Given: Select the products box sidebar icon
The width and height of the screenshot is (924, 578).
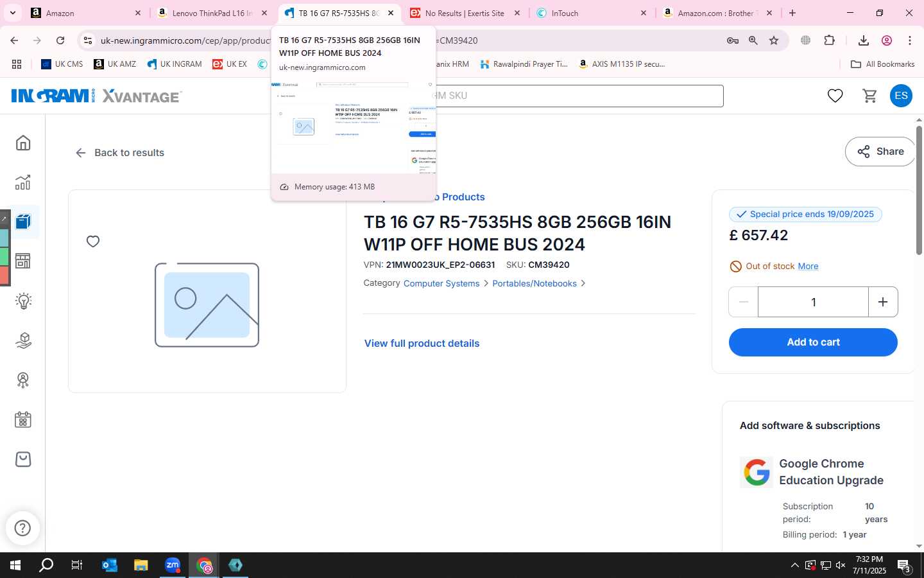Looking at the screenshot, I should coord(23,222).
